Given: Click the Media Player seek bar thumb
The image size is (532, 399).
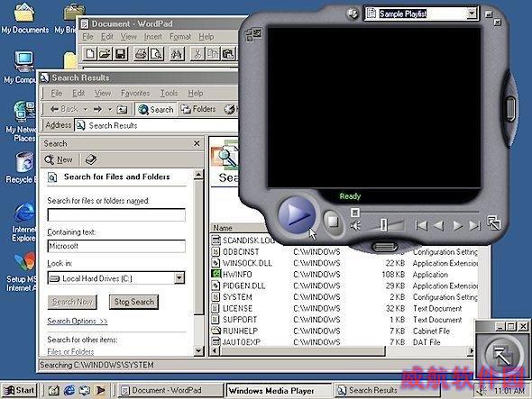Looking at the screenshot, I should [x=355, y=213].
